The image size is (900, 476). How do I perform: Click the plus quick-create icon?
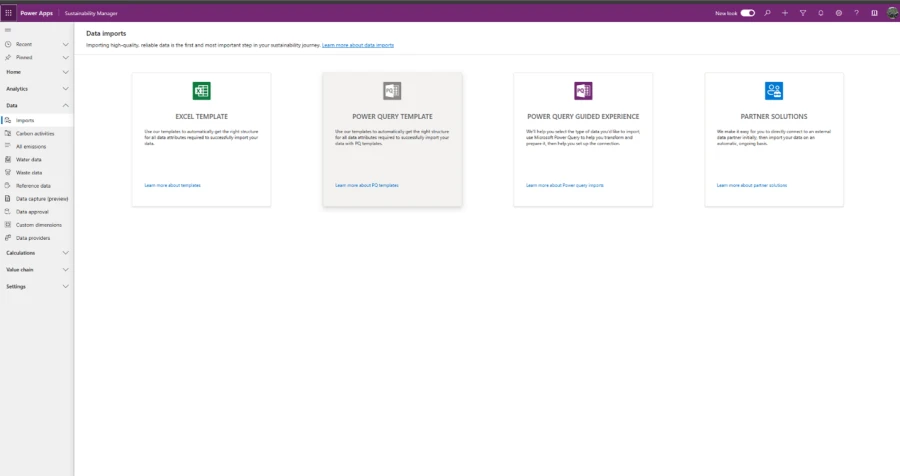(785, 13)
